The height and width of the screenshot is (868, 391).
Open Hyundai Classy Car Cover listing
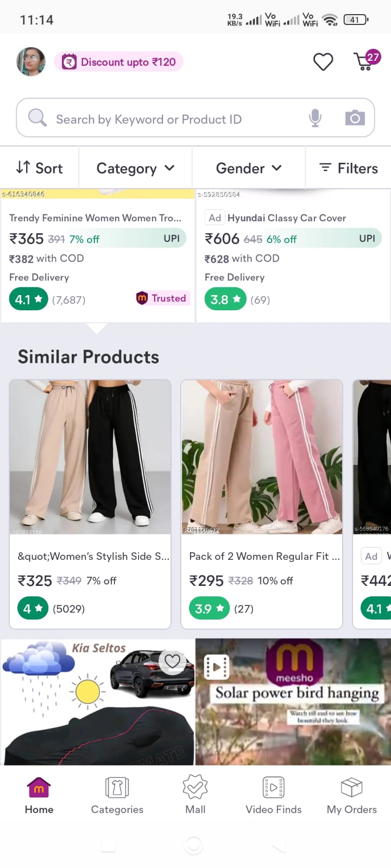286,218
